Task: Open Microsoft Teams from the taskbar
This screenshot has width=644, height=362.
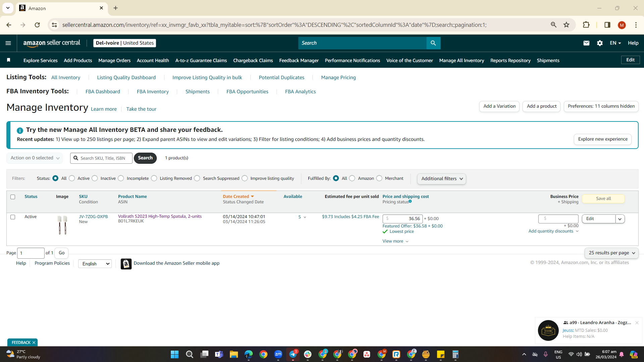Action: click(219, 354)
